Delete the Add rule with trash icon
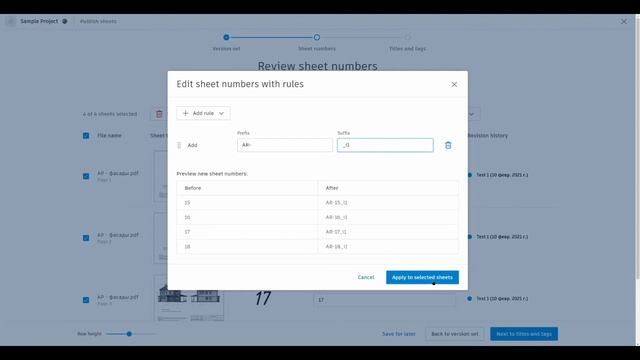Screen dimensions: 640x360 (x=448, y=145)
